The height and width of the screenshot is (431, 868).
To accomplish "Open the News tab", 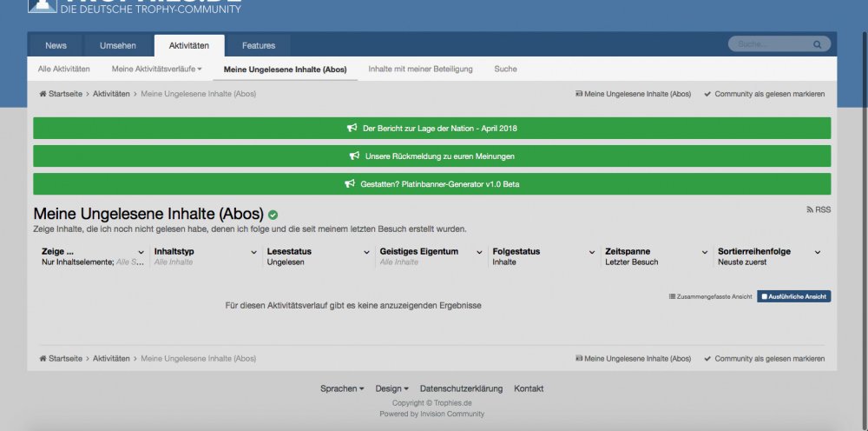I will (x=56, y=45).
